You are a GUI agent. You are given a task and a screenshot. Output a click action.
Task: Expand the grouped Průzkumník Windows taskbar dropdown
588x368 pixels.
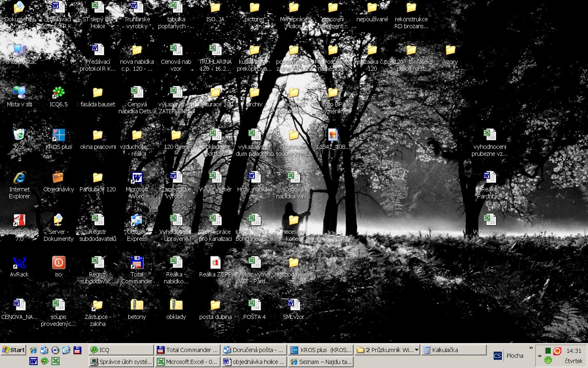[x=416, y=350]
